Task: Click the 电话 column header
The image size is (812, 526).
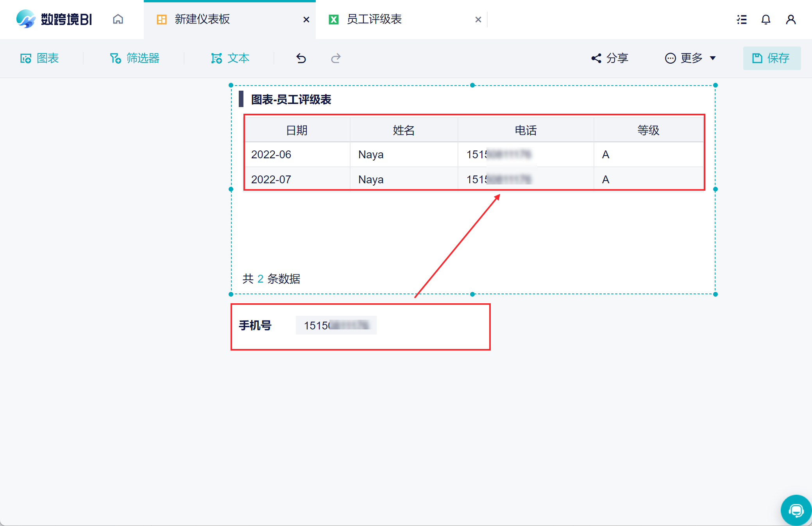Action: tap(526, 130)
